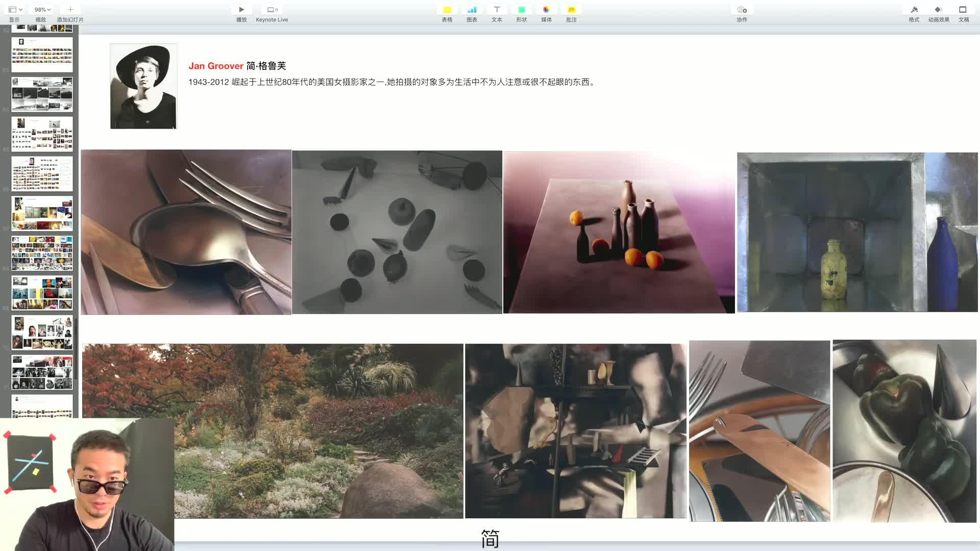Add a new slide with plus icon

pyautogui.click(x=70, y=10)
